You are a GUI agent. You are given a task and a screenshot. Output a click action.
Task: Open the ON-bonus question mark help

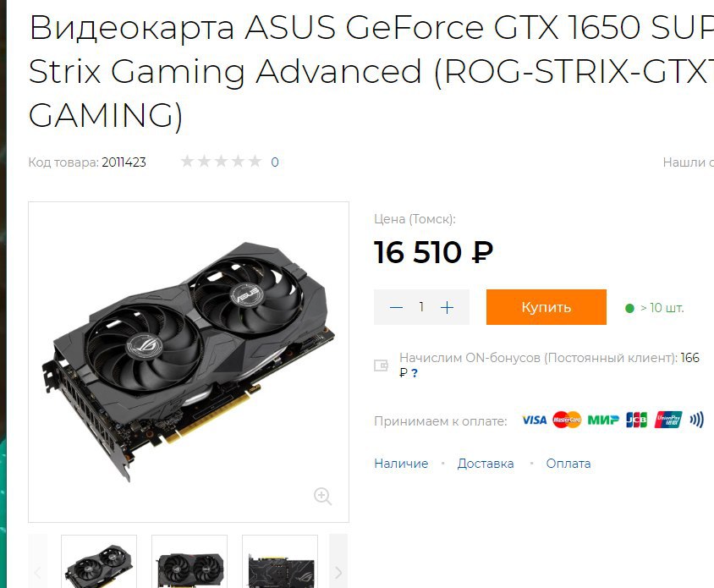[x=415, y=373]
